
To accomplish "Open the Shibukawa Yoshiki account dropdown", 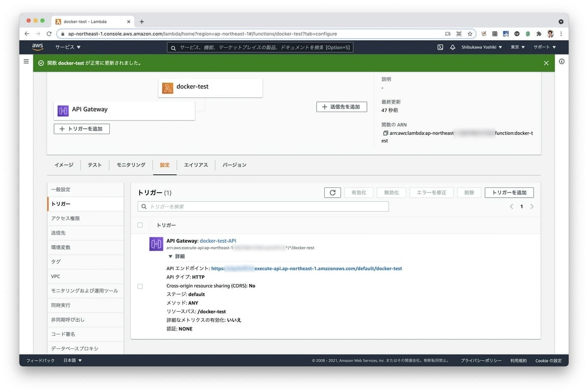I will coord(482,47).
